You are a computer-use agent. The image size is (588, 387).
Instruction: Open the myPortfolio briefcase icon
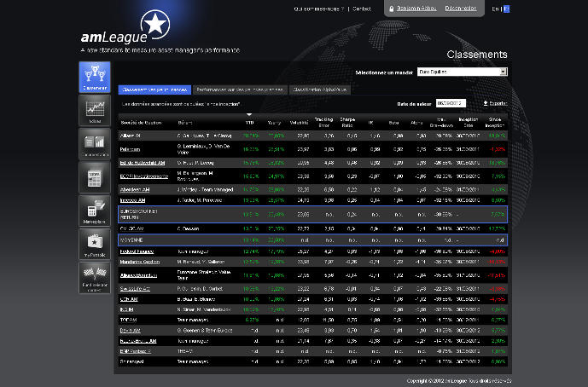click(95, 244)
